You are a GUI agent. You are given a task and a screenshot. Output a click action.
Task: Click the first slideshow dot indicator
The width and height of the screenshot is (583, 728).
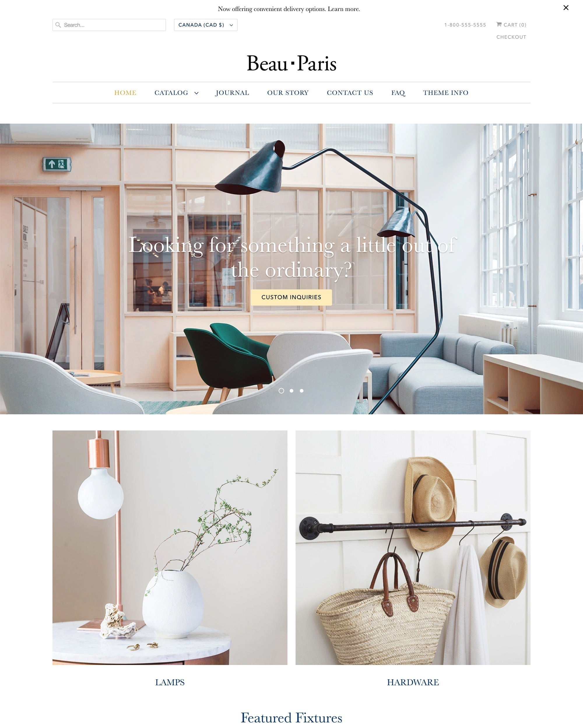[281, 391]
